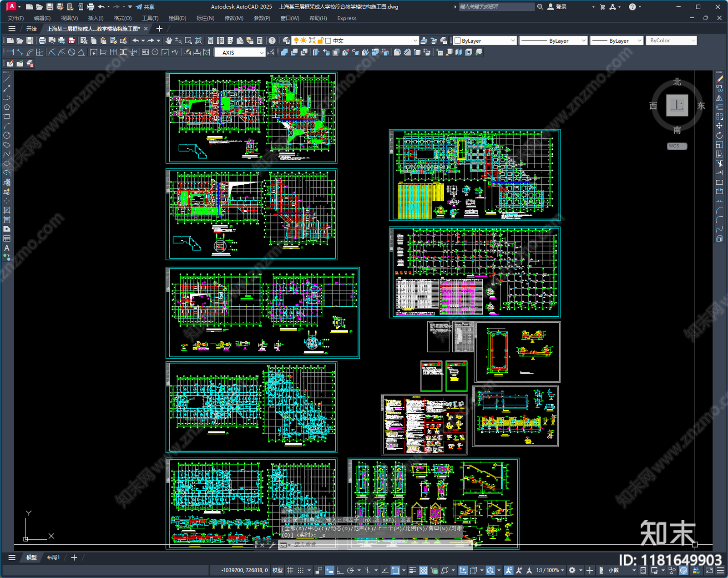The height and width of the screenshot is (578, 728).
Task: Toggle polar tracking in status bar
Action: [x=350, y=570]
